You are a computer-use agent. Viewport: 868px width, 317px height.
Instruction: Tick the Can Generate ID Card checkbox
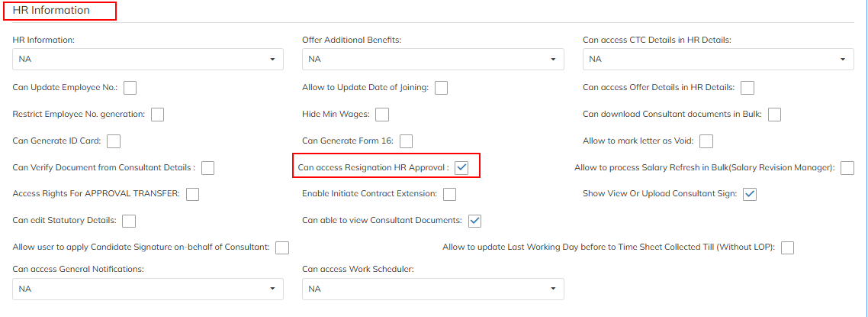point(114,141)
